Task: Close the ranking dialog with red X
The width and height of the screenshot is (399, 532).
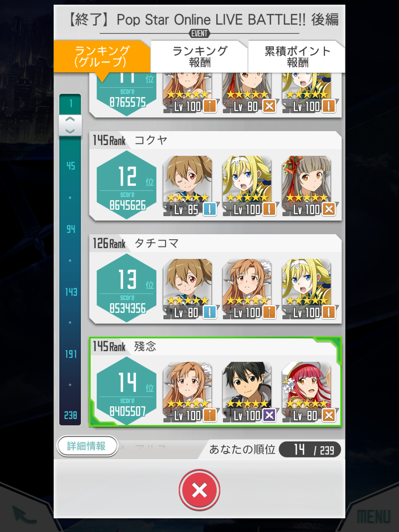Action: click(199, 490)
